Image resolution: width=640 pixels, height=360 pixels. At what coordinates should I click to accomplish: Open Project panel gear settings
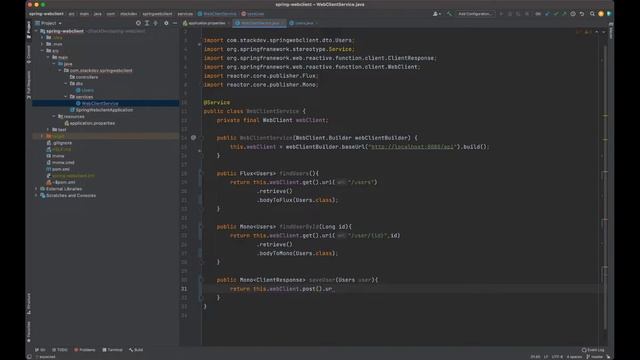click(x=166, y=23)
